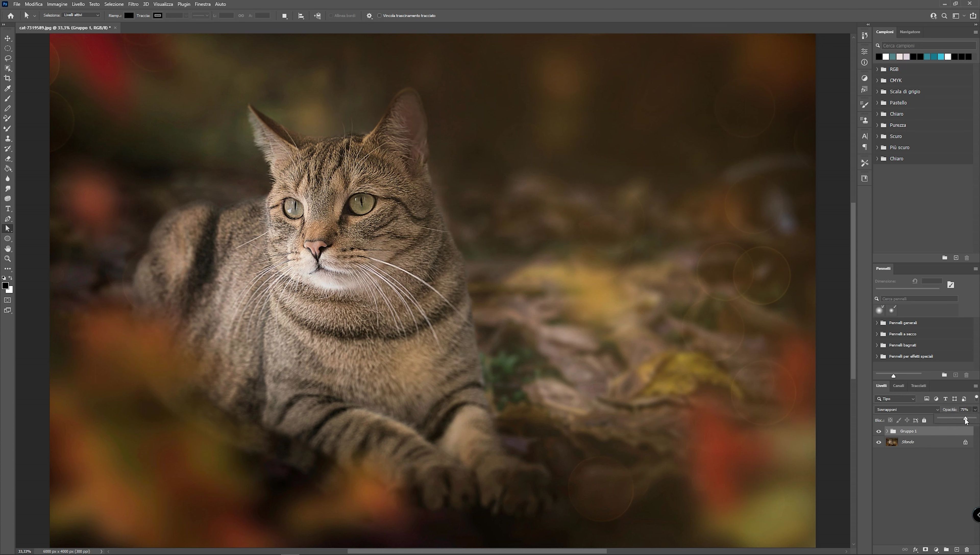Select the Eyedropper tool
980x555 pixels.
click(x=8, y=89)
